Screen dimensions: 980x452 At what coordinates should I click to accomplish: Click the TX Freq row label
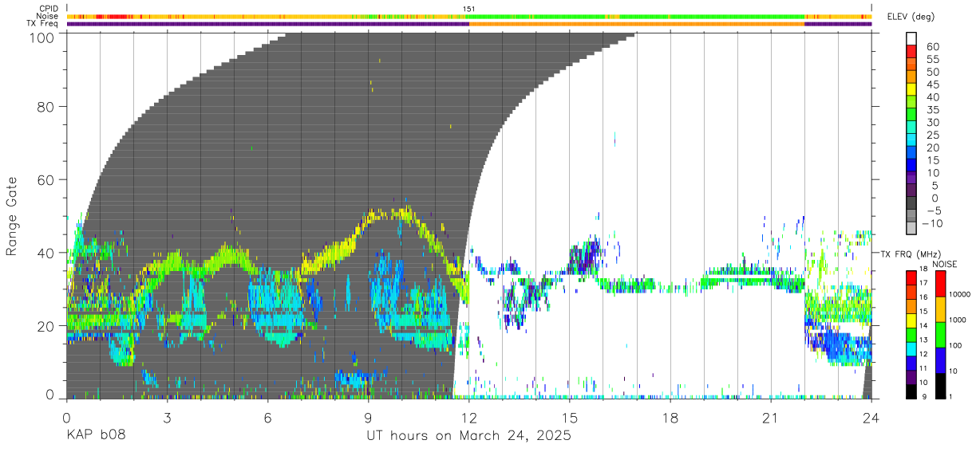[x=44, y=23]
